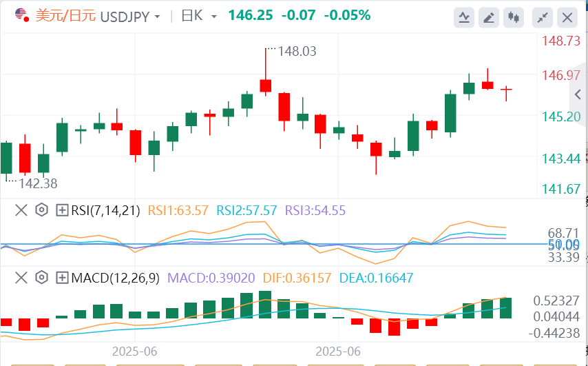Remove the MACD indicator panel
Screen dimensions: 588x366
(21, 278)
